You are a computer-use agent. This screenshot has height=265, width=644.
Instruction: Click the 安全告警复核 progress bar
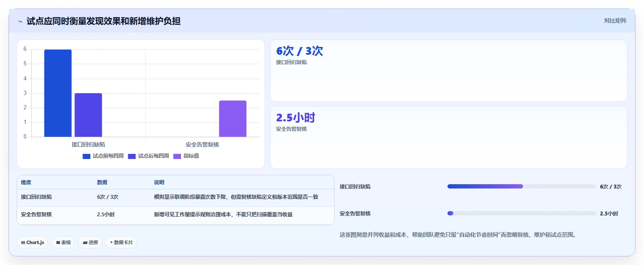(522, 213)
